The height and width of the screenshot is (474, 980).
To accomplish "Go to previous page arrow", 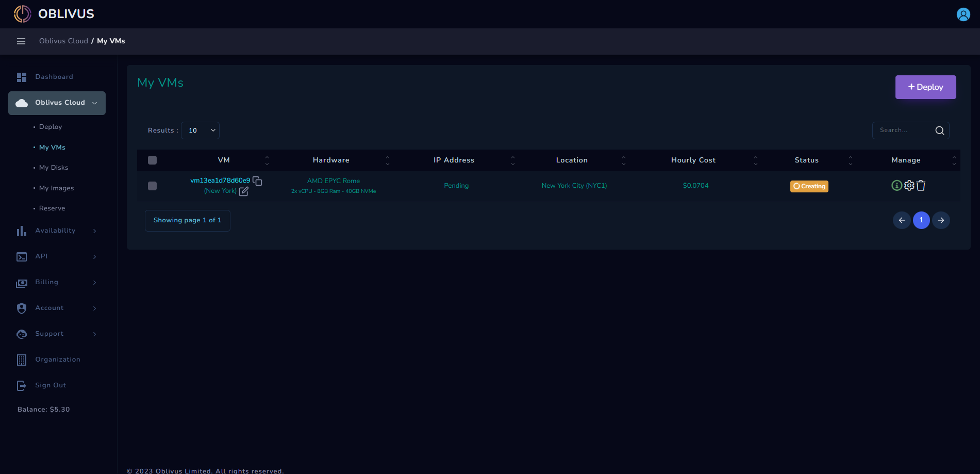I will 902,220.
